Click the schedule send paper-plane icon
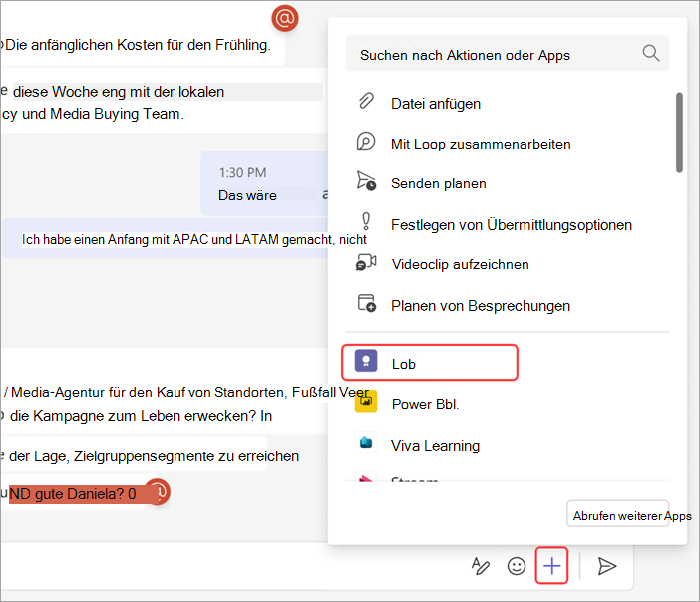This screenshot has width=700, height=602. (x=366, y=181)
